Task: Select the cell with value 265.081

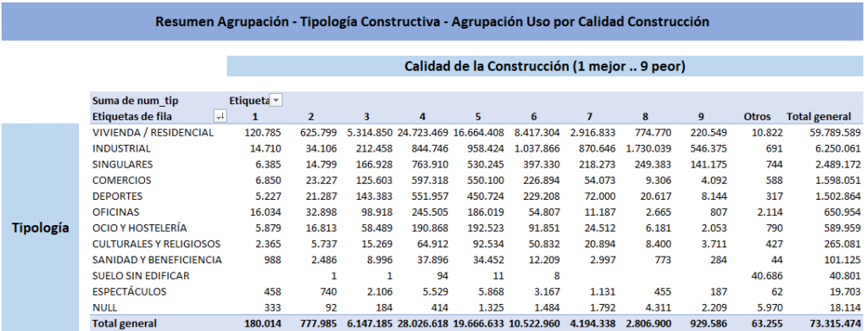Action: click(843, 245)
